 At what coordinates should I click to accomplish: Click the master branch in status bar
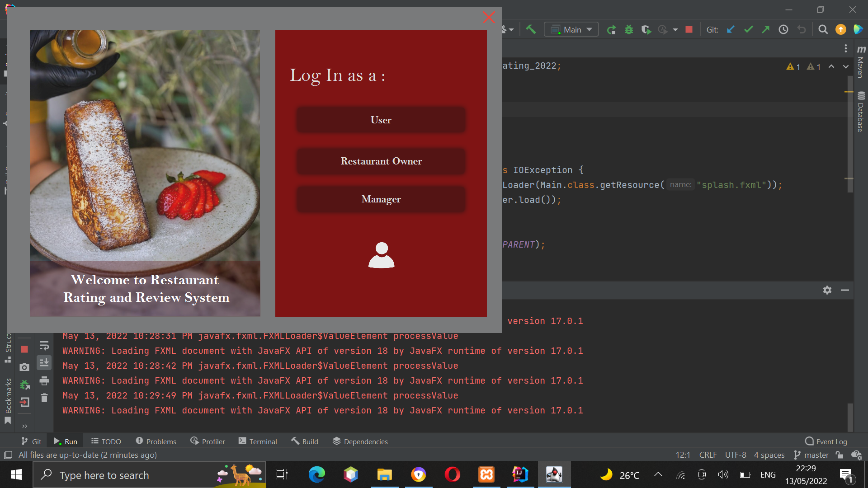pyautogui.click(x=816, y=455)
